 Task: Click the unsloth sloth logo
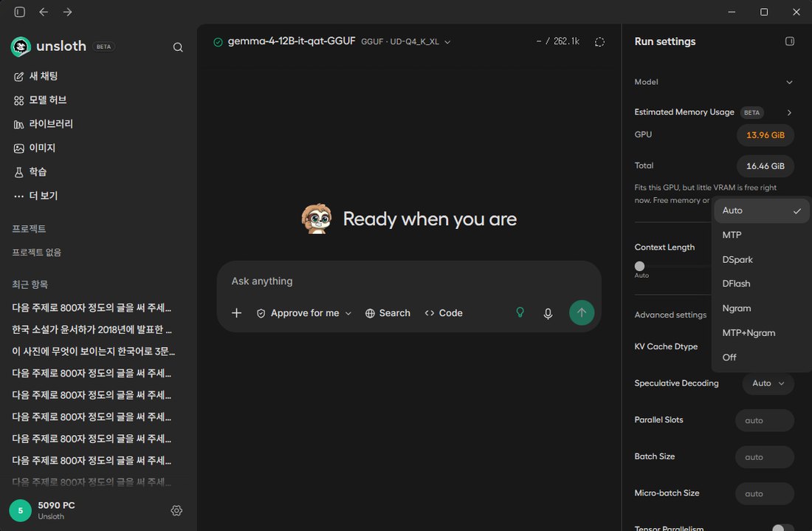pos(21,47)
